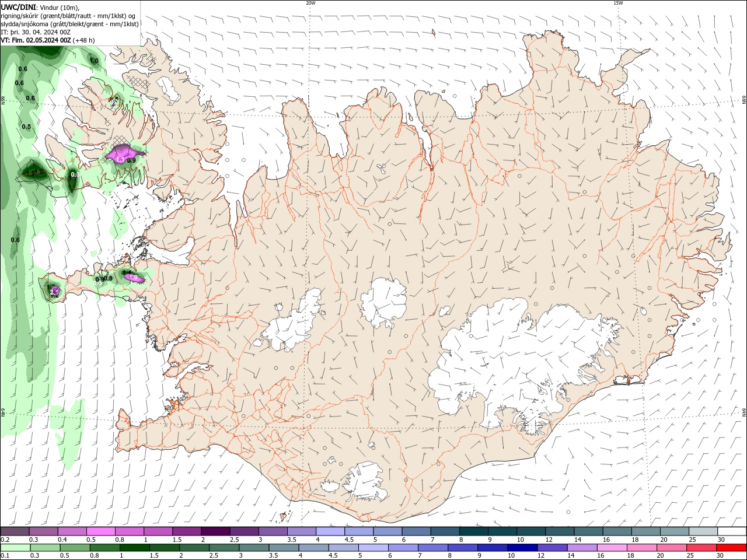Click the '15W' longitude label
This screenshot has width=747, height=560.
tap(618, 3)
